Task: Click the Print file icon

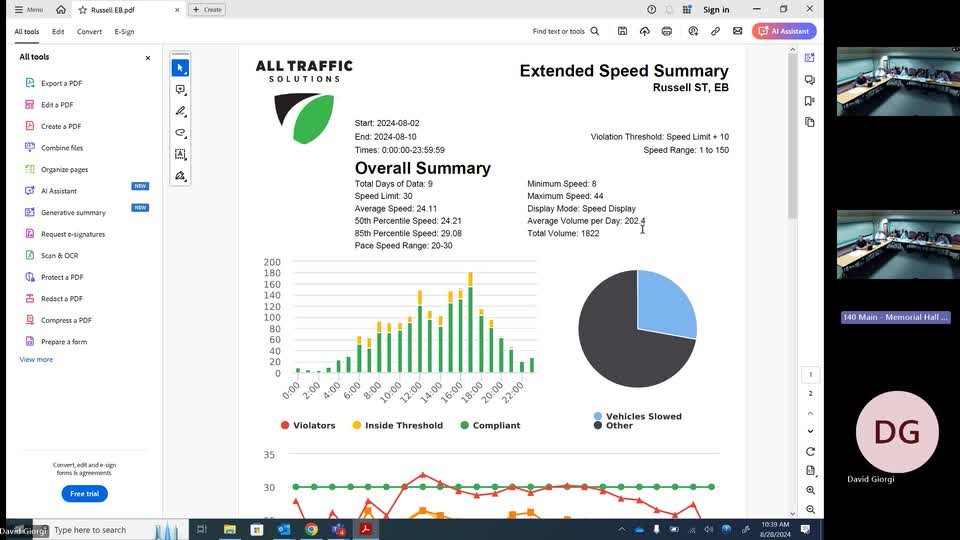Action: point(667,31)
